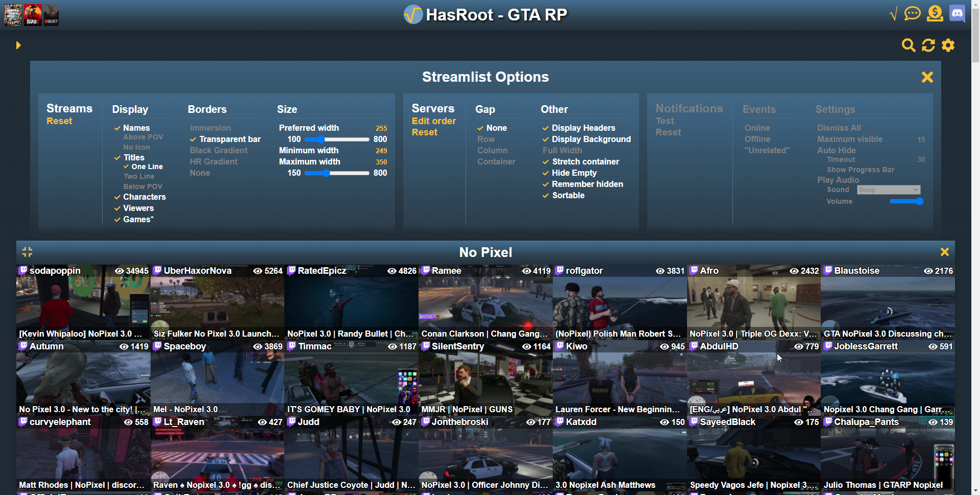This screenshot has width=980, height=495.
Task: Close the No Pixel server section
Action: (x=945, y=252)
